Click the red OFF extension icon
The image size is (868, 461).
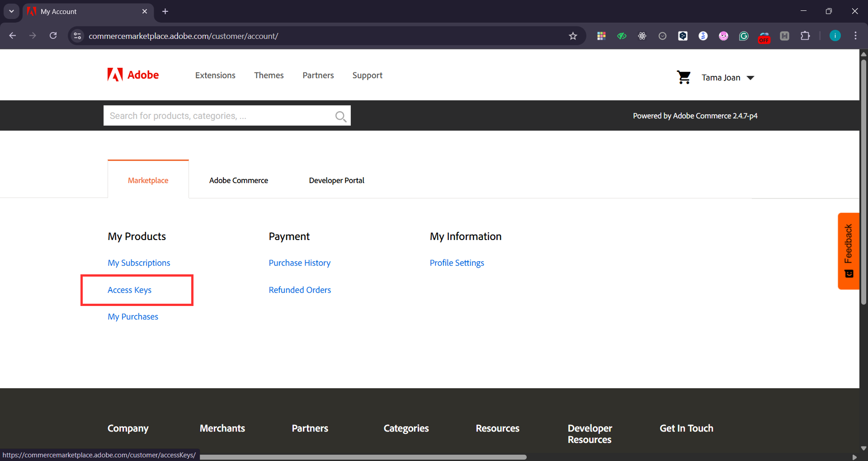[764, 37]
